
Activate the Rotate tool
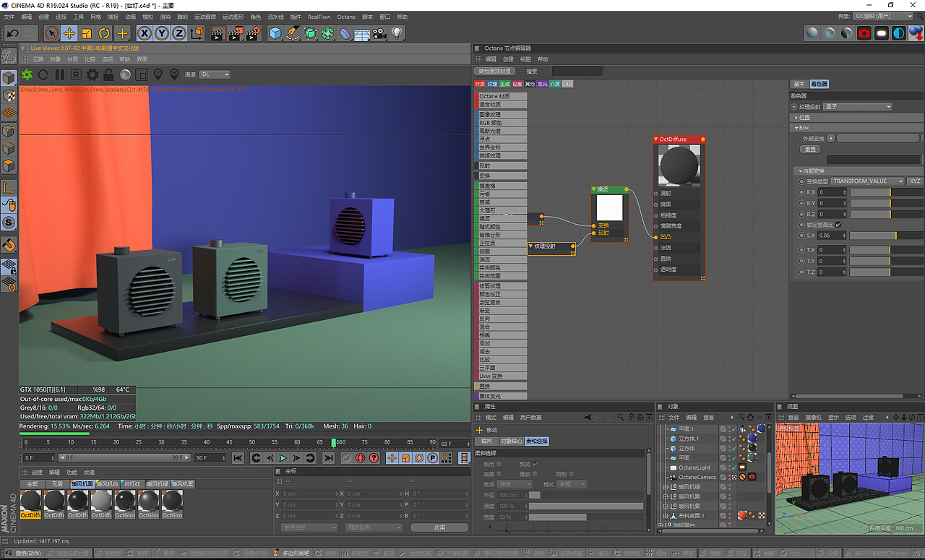coord(104,33)
